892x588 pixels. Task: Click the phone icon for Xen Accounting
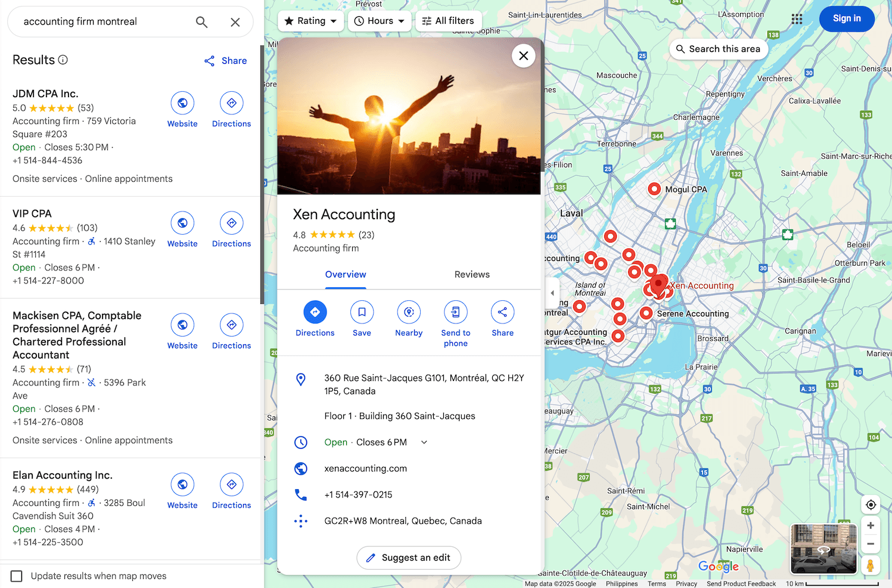[x=301, y=494]
